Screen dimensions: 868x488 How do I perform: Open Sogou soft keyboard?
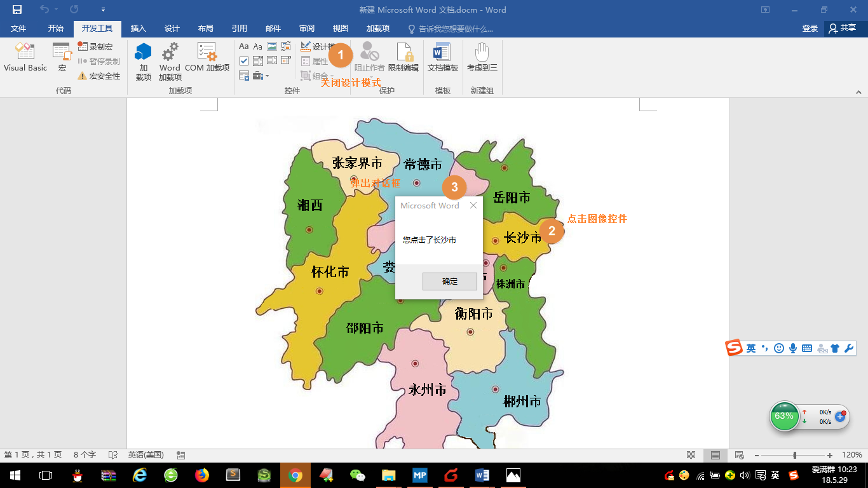coord(807,348)
